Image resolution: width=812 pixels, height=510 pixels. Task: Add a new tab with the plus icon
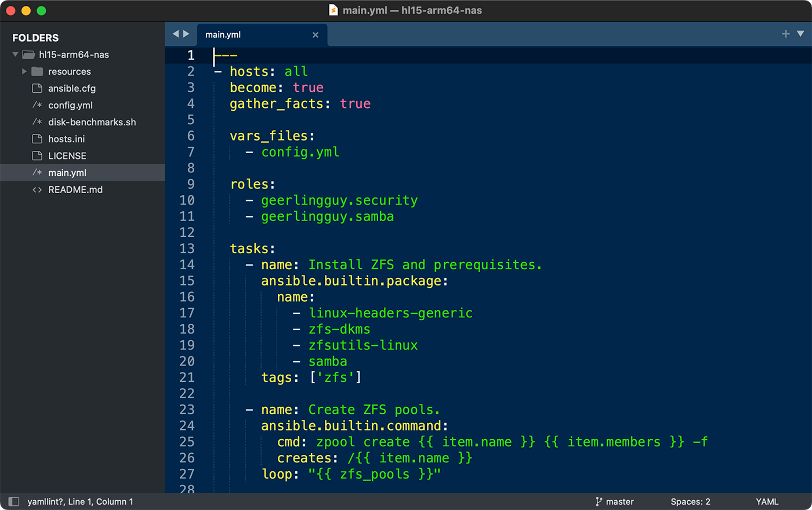786,34
